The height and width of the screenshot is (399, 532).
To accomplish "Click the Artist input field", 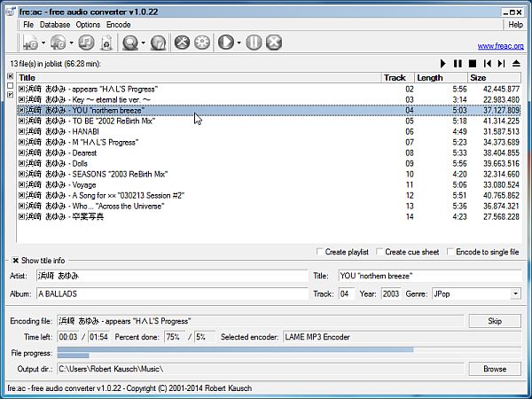I will [x=172, y=276].
